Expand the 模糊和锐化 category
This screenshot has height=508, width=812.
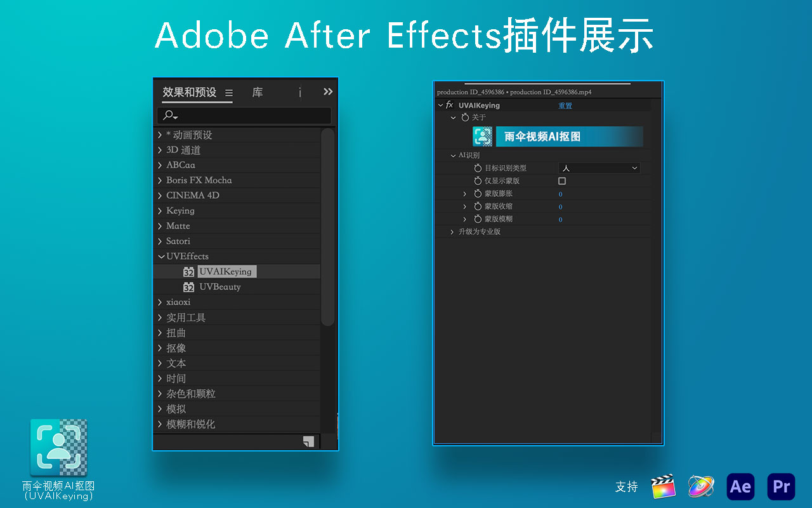click(x=160, y=424)
